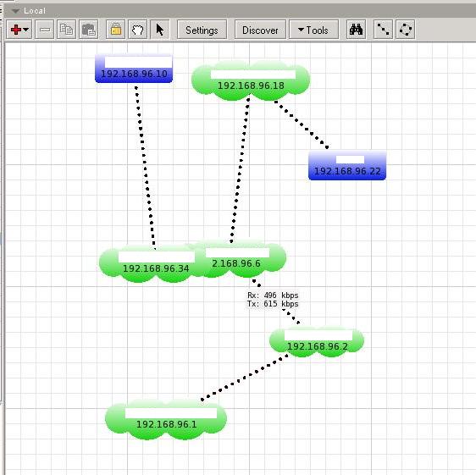Toggle the padlock lock icon

pyautogui.click(x=116, y=30)
